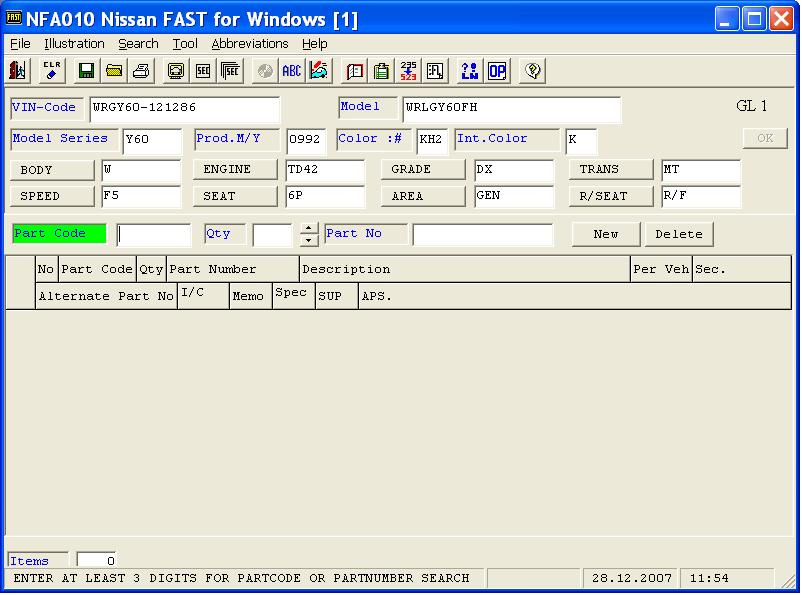Click the CLR eraser clear icon
Screen dimensions: 802x595
point(52,71)
